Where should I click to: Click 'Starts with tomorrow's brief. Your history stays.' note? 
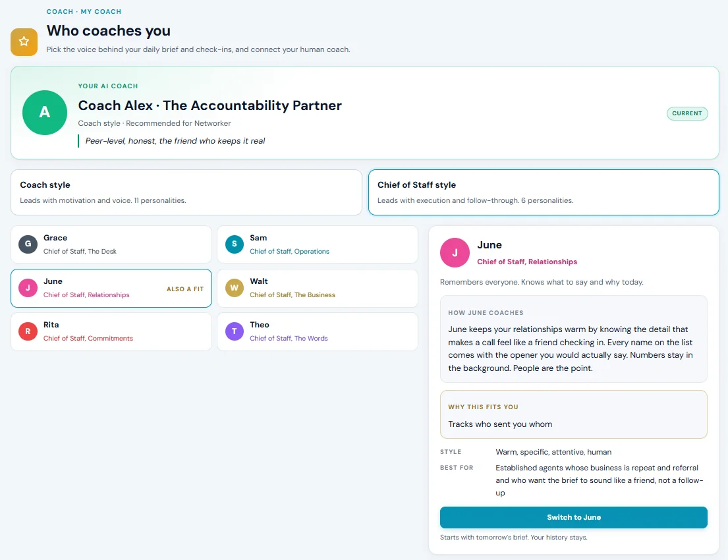513,537
